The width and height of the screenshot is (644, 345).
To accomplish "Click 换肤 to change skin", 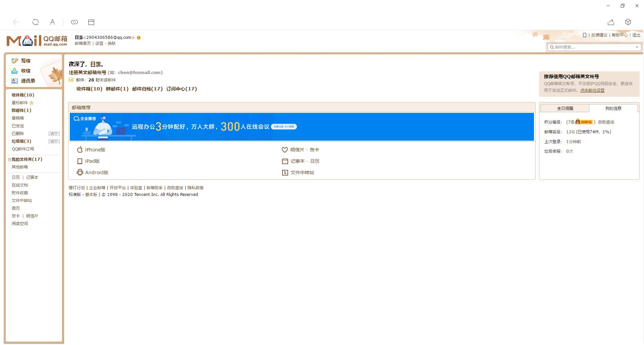I will (x=111, y=44).
